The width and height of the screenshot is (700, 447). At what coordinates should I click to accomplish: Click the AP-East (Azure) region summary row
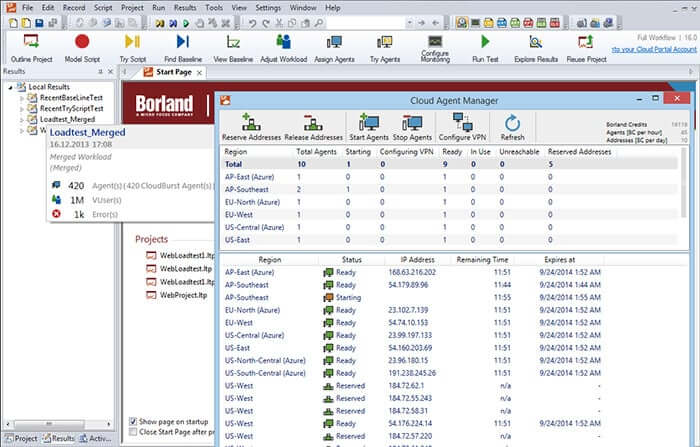pos(450,177)
